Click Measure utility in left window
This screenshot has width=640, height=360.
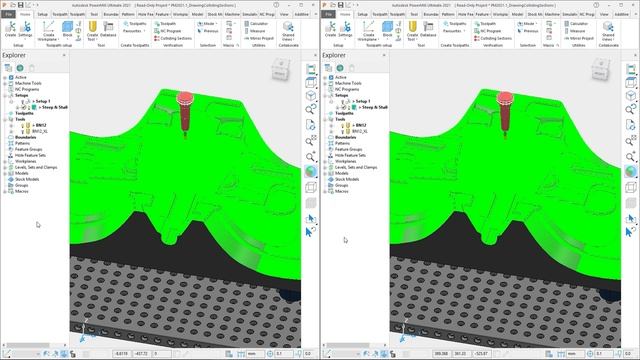pyautogui.click(x=255, y=31)
